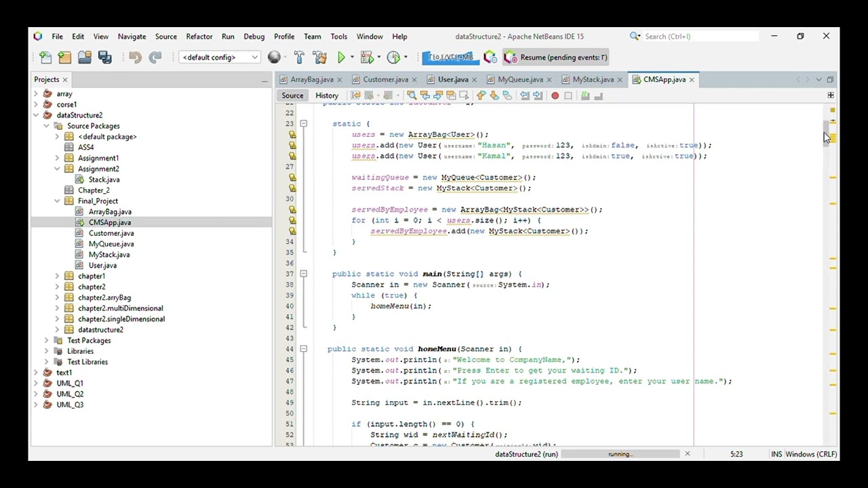
Task: Switch to the ArrayBag.java tab
Action: pyautogui.click(x=312, y=80)
